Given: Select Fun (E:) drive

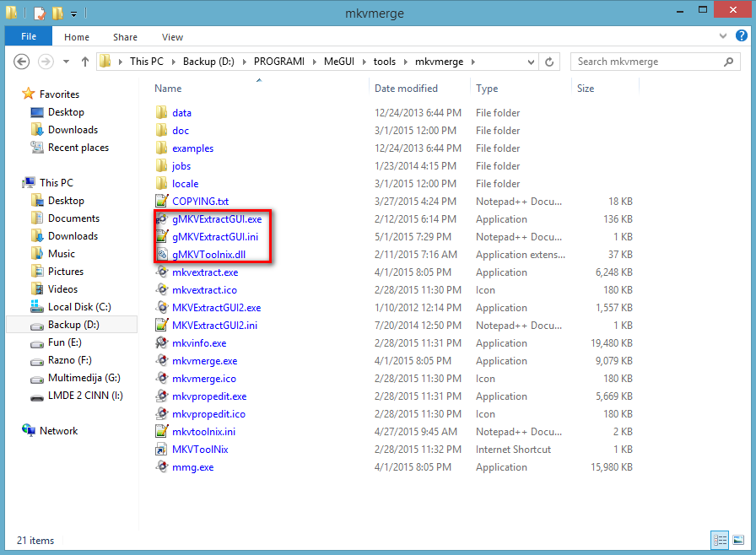Looking at the screenshot, I should point(65,342).
